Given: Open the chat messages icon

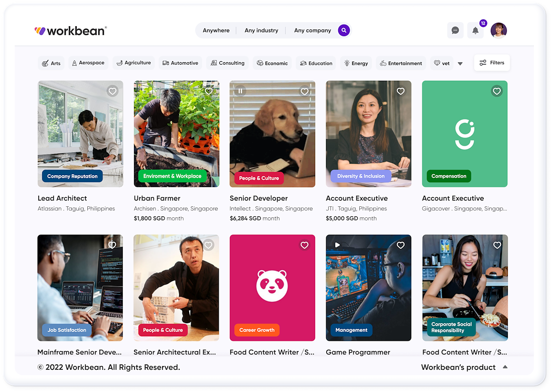Looking at the screenshot, I should (455, 30).
